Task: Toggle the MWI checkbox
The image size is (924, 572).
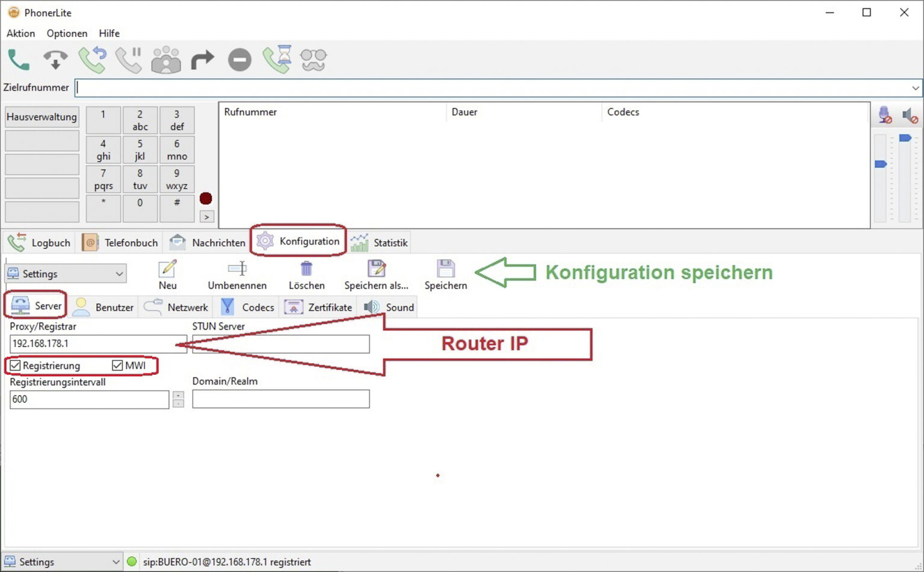Action: (x=117, y=366)
